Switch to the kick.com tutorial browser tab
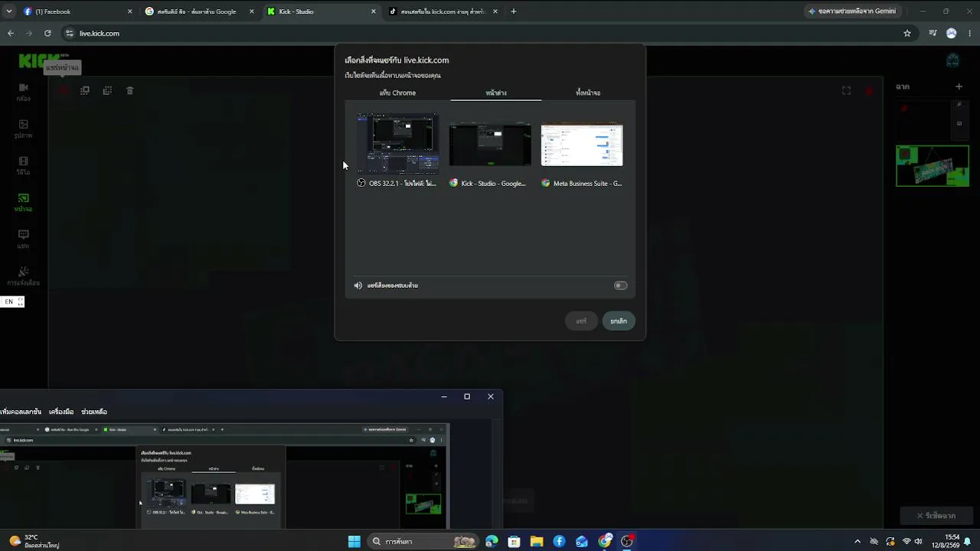Image resolution: width=980 pixels, height=551 pixels. [x=443, y=11]
